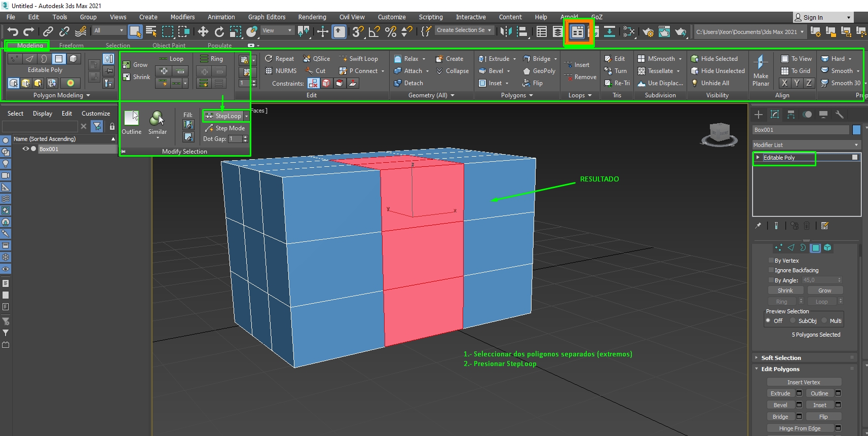Click Configure Modifier Sets icon
The width and height of the screenshot is (868, 436).
pos(825,226)
